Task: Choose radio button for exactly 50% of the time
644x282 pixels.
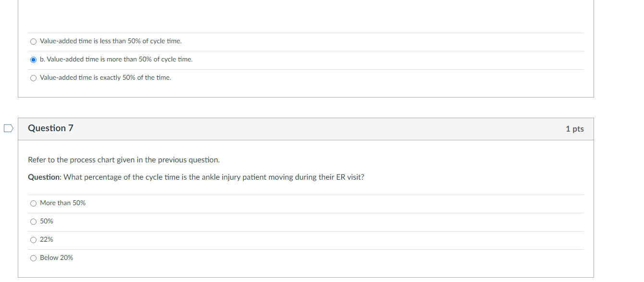Action: point(33,78)
